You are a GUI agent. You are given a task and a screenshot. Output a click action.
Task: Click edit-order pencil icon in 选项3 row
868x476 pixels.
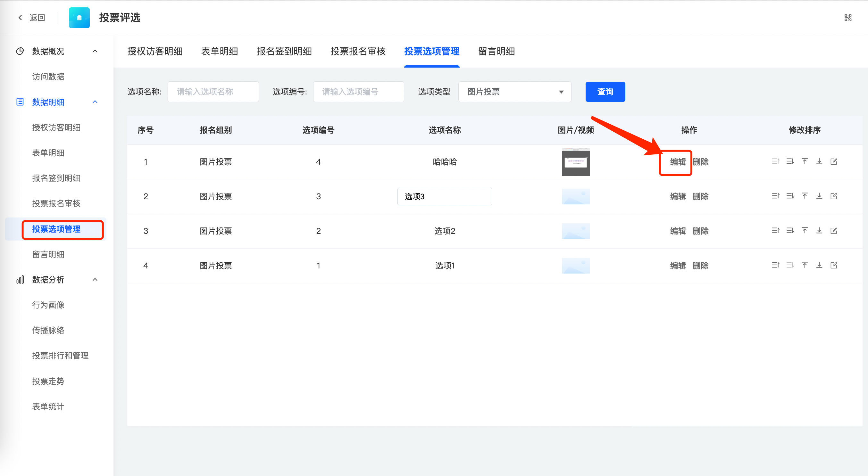(x=833, y=196)
